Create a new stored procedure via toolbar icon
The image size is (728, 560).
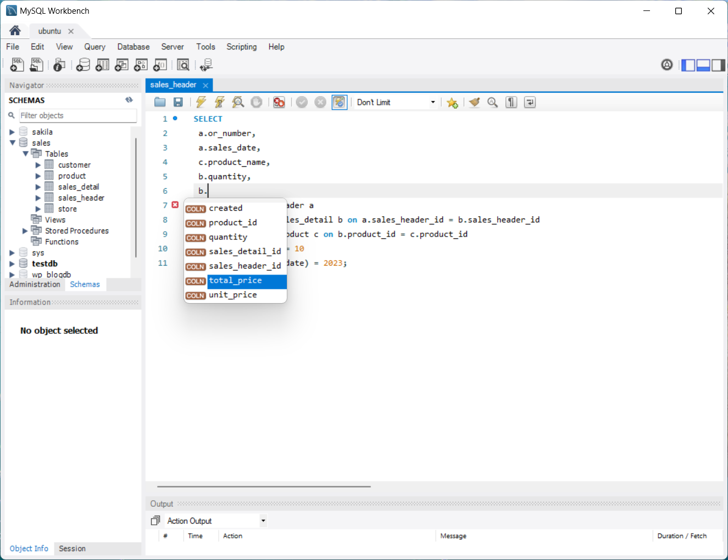(141, 65)
